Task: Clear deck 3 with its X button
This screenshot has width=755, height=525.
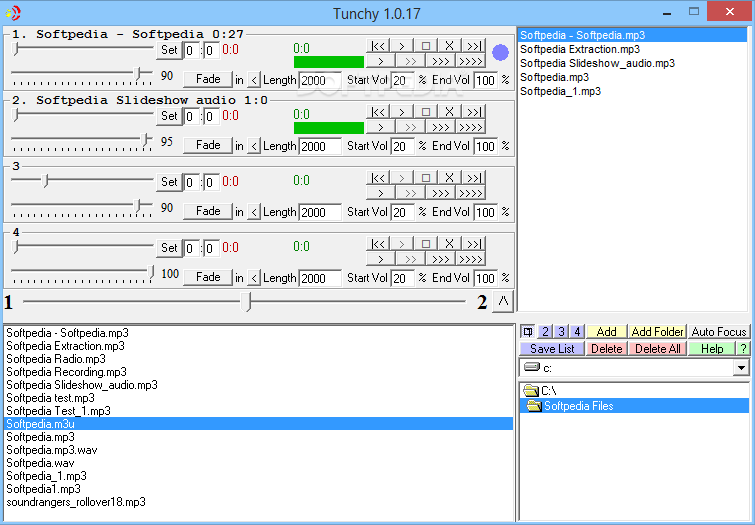Action: (x=449, y=178)
